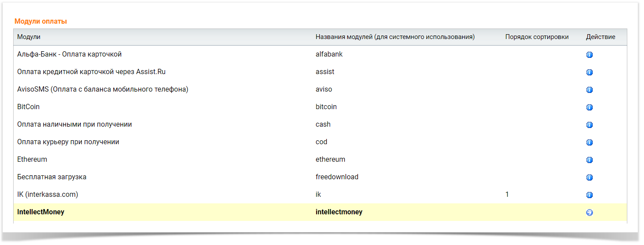Select the Альфа-Банк - Оплата карточкой row
Image resolution: width=644 pixels, height=245 pixels.
click(x=69, y=54)
